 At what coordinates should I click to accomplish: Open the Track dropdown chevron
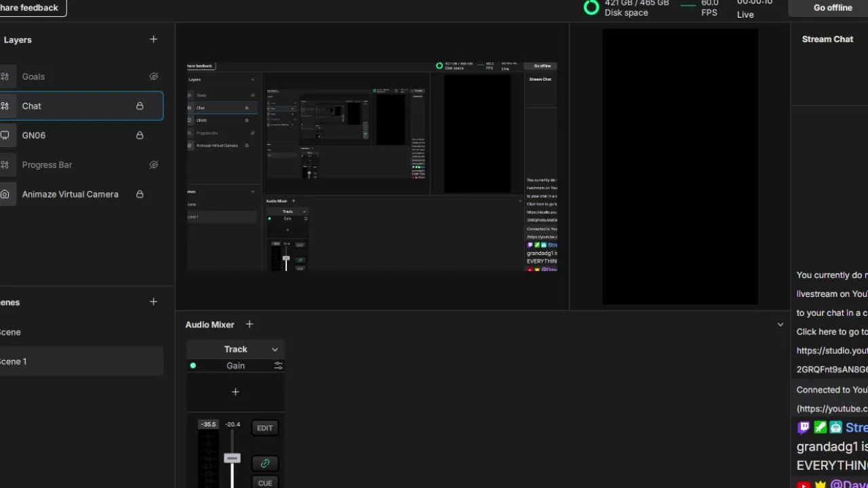pyautogui.click(x=275, y=349)
